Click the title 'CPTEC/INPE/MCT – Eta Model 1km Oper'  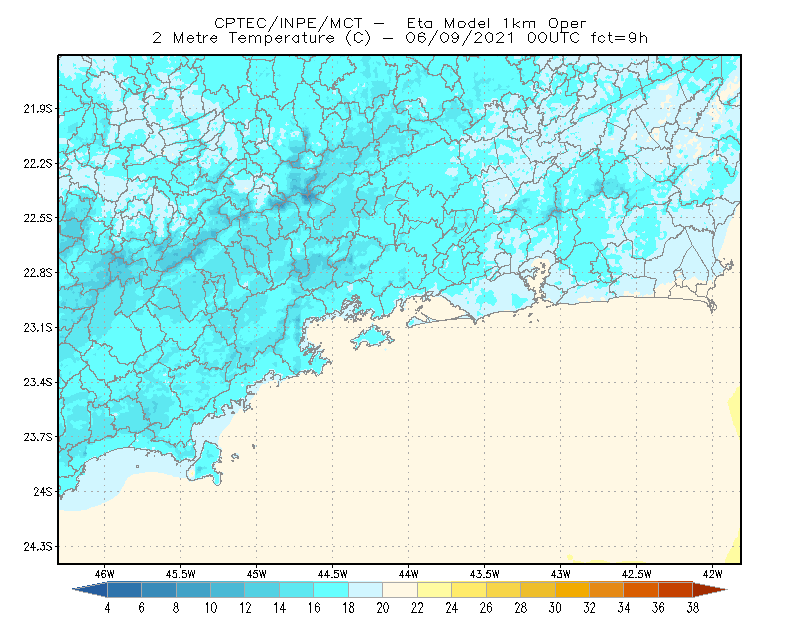click(400, 23)
